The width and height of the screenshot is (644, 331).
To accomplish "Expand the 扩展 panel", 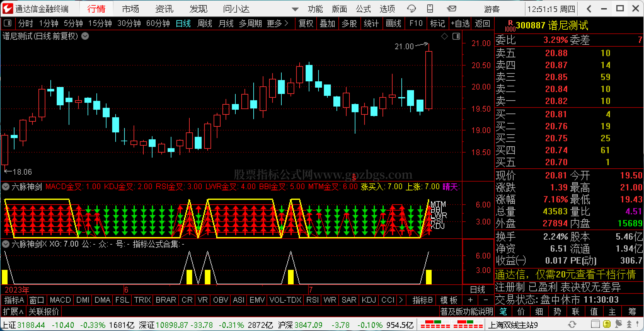I will coord(13,312).
